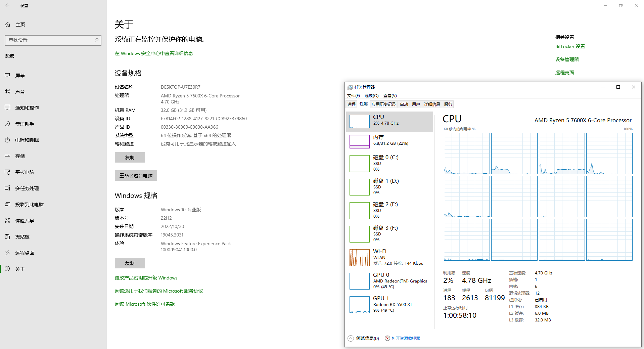Image resolution: width=644 pixels, height=349 pixels.
Task: Select the Wi-Fi graph thumbnail
Action: [360, 258]
